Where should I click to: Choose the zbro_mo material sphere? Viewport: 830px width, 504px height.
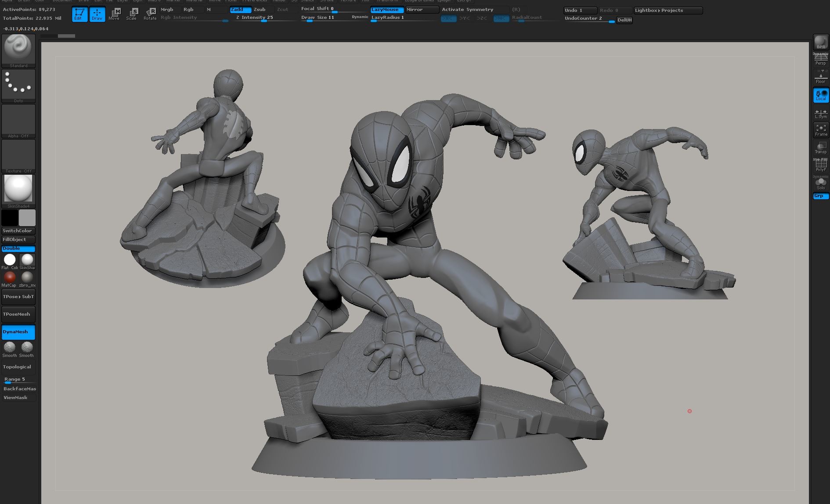click(27, 278)
